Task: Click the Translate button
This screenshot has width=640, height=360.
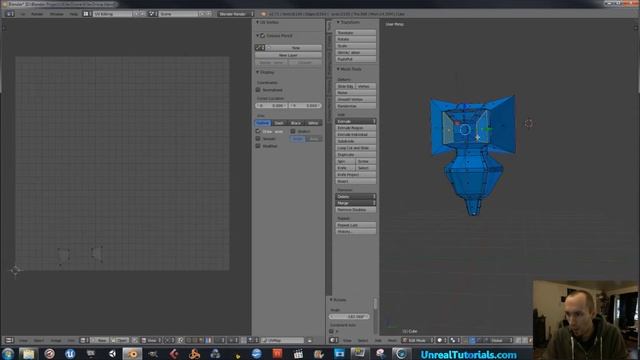Action: pos(356,33)
